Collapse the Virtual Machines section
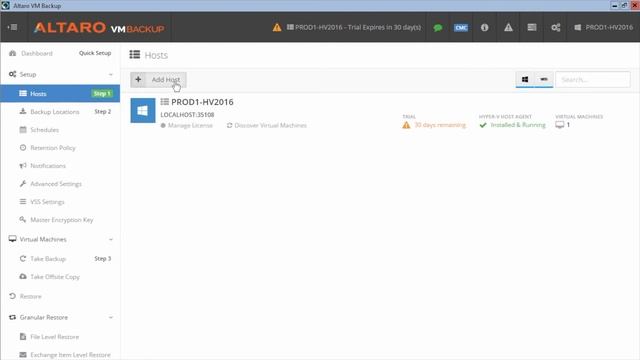Image resolution: width=640 pixels, height=360 pixels. [111, 239]
